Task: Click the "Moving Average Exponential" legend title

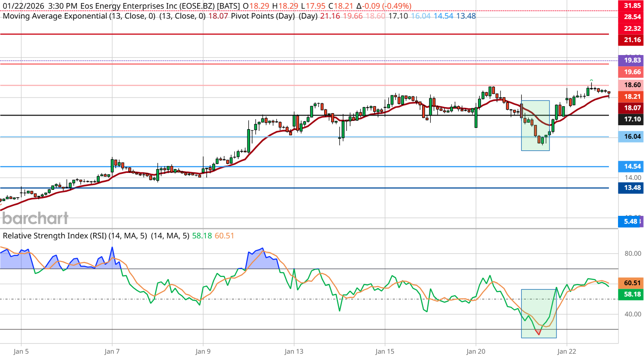Action: coord(55,16)
